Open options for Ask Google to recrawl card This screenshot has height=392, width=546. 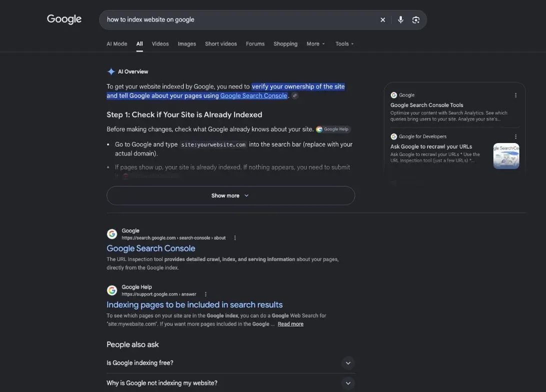pos(515,136)
